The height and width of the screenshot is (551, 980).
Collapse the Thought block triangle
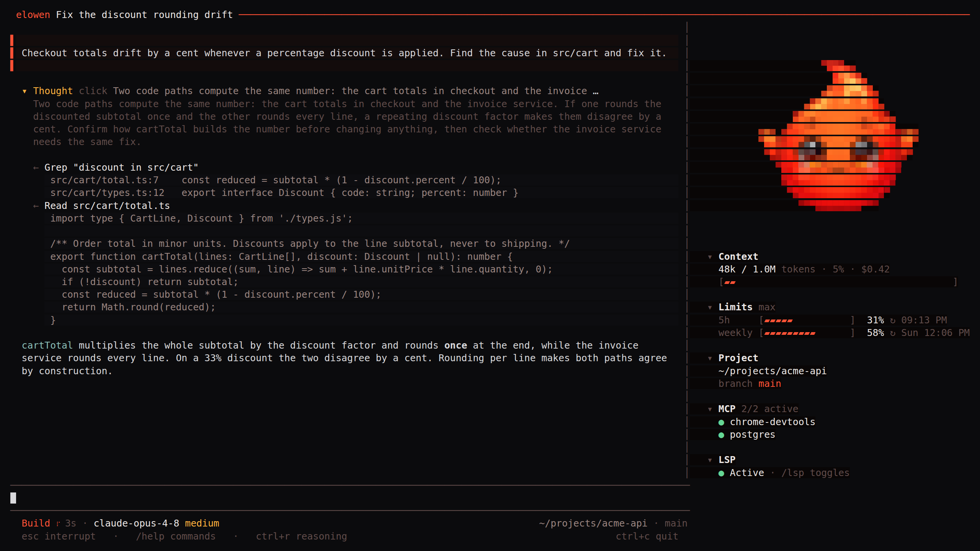pos(24,91)
